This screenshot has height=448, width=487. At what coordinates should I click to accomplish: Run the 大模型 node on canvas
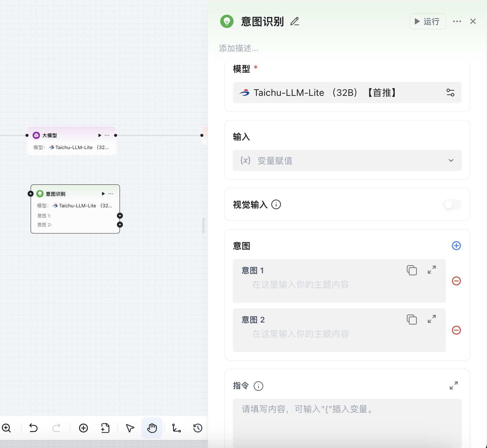pyautogui.click(x=99, y=135)
